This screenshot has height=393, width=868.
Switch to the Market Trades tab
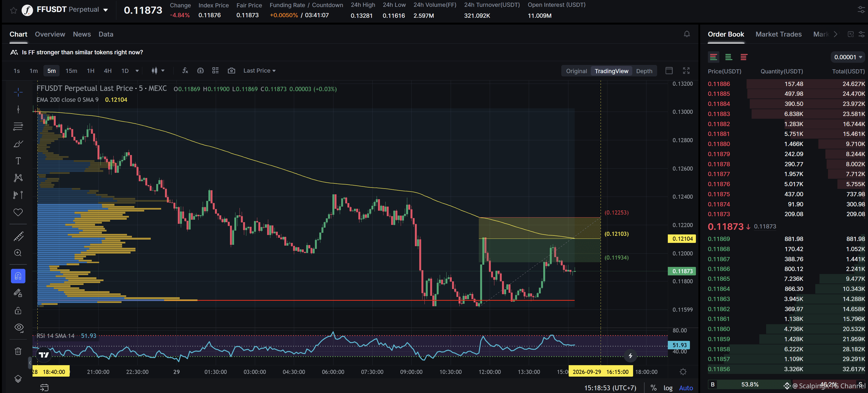[778, 34]
